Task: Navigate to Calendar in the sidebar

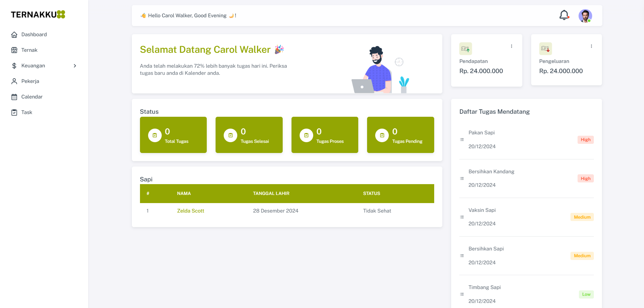Action: coord(32,97)
